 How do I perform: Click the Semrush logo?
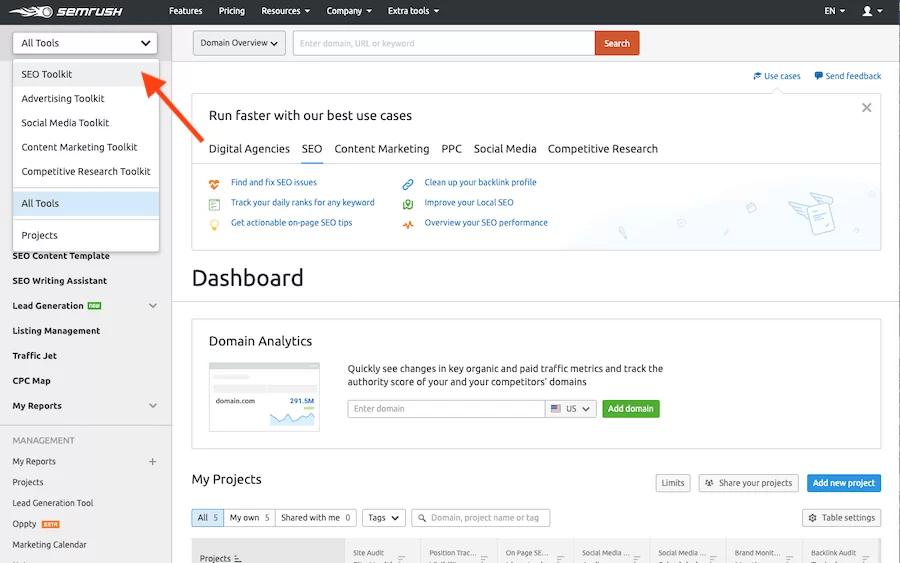click(66, 11)
